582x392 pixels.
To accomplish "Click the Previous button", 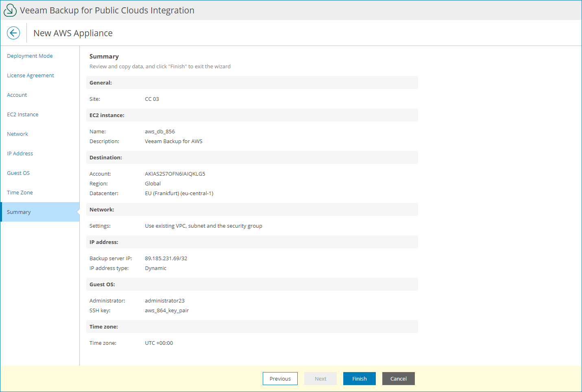I will [280, 379].
